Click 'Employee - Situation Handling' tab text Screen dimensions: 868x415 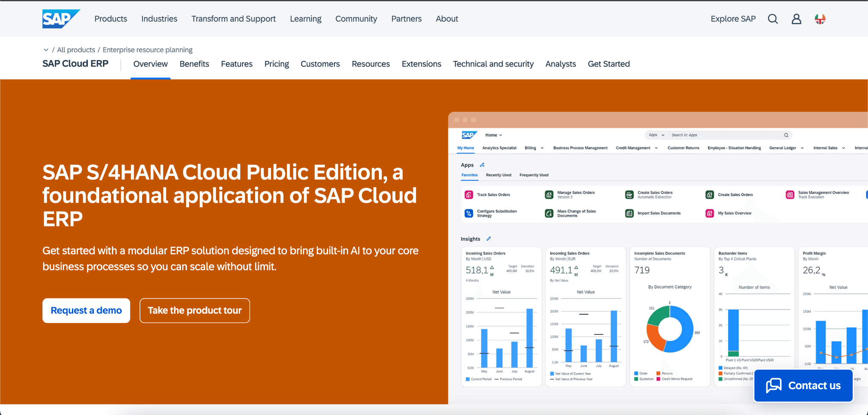(734, 148)
